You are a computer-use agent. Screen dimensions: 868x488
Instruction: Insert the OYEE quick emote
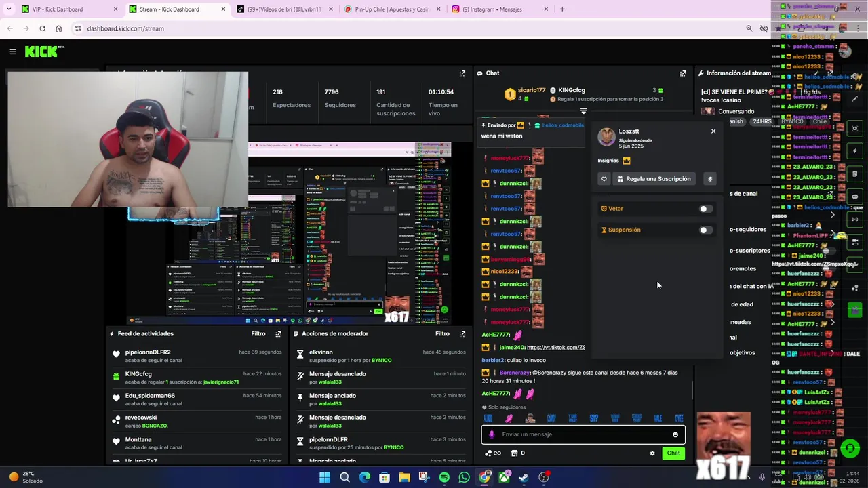click(x=679, y=418)
